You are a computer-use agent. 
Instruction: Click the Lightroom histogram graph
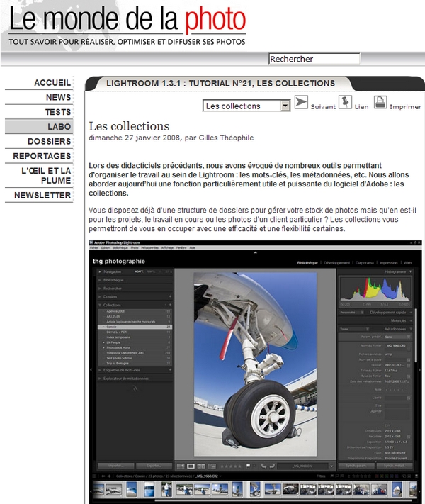click(x=376, y=291)
